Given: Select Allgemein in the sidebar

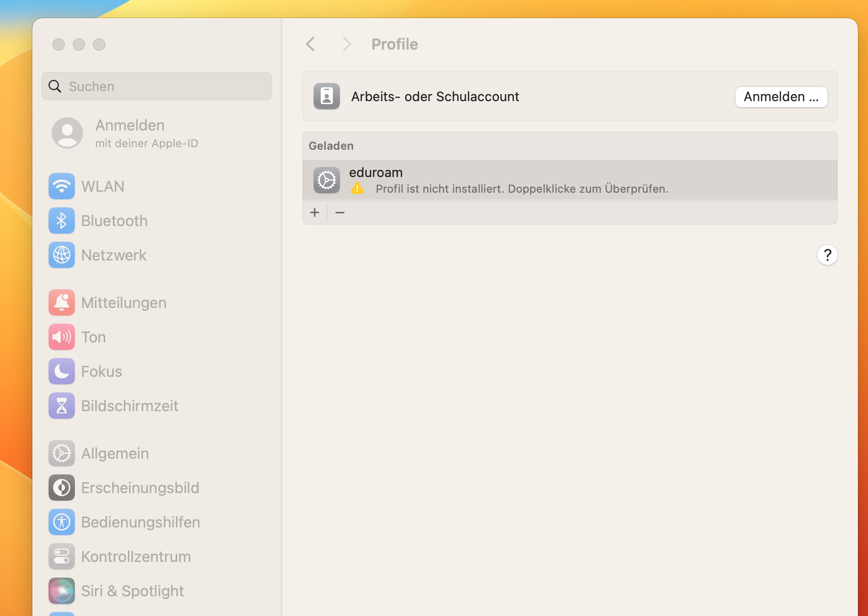Looking at the screenshot, I should coord(115,453).
